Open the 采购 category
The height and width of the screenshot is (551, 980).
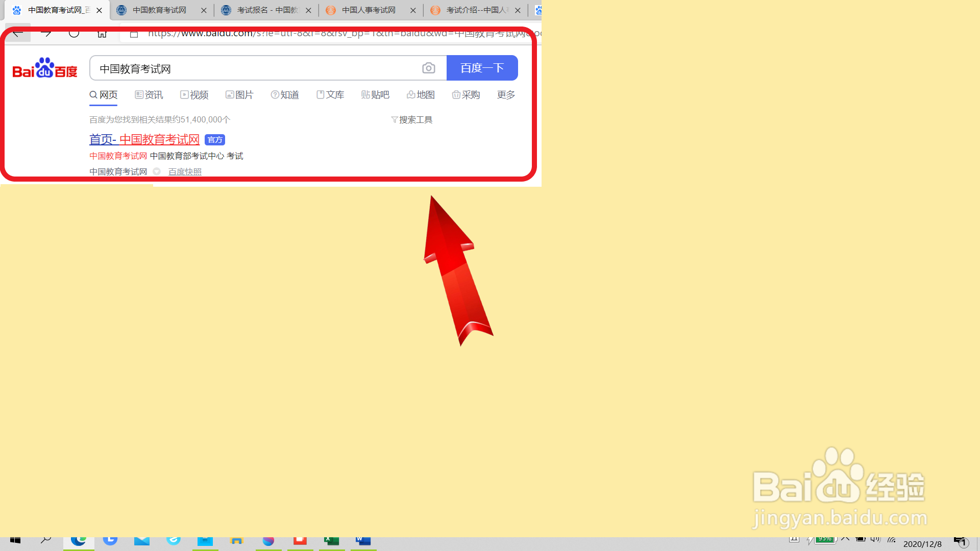466,95
